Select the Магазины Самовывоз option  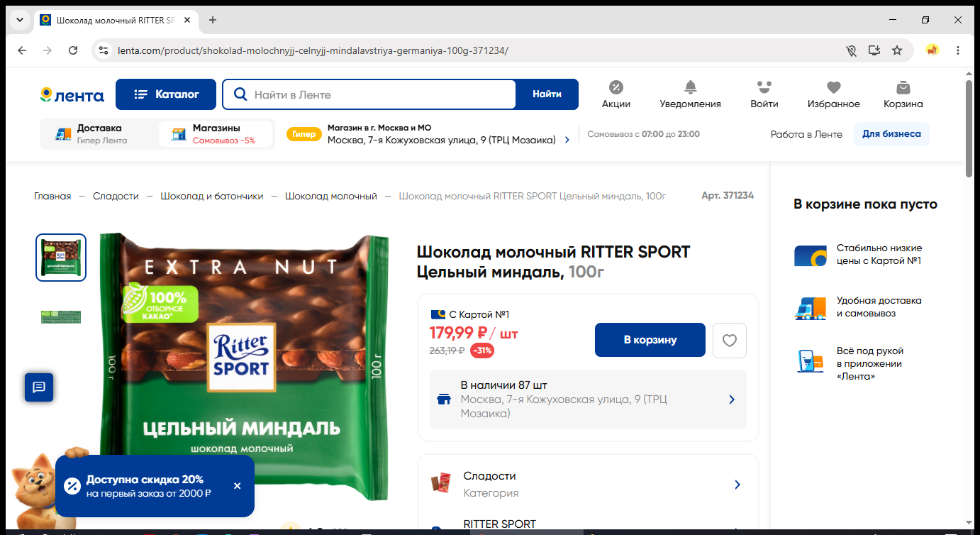(216, 134)
